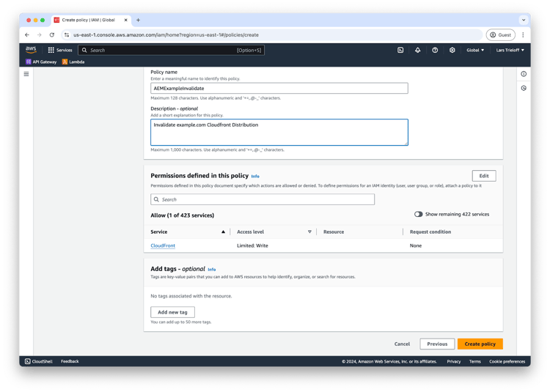Screen dimensions: 550x392
Task: Reload the browser page
Action: coord(52,34)
